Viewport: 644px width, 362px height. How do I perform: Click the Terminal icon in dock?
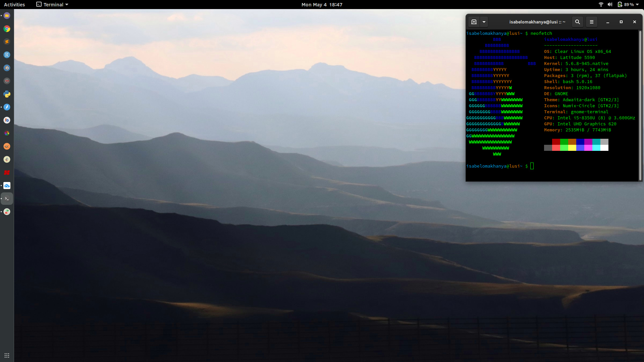point(7,199)
